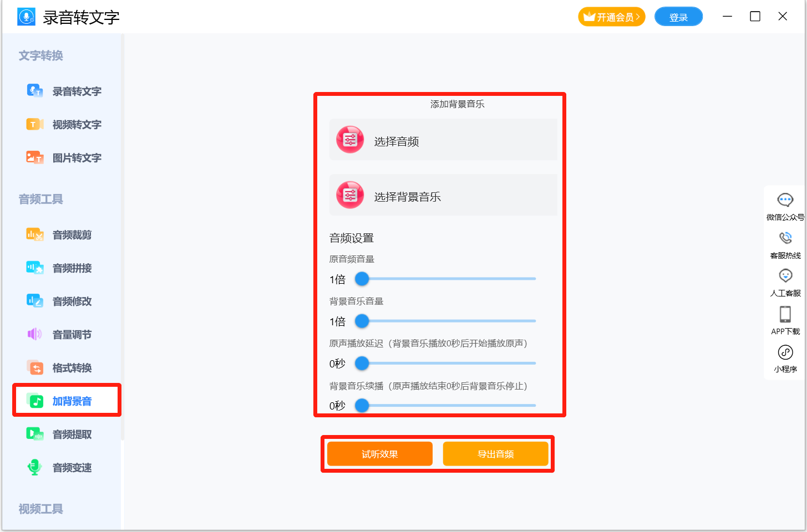The width and height of the screenshot is (807, 532).
Task: Click the 录音转文字 app logo icon
Action: tap(26, 17)
